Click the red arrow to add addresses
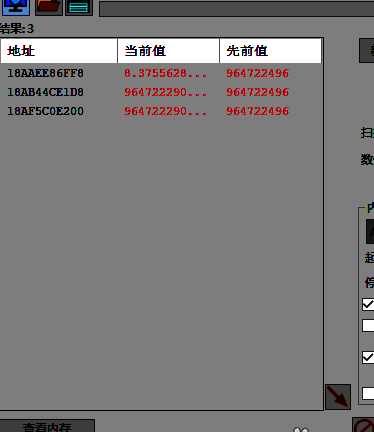374x432 pixels. tap(338, 397)
